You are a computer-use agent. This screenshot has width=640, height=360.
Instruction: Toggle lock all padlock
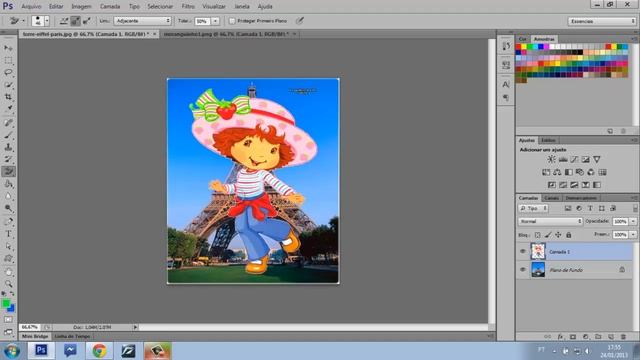[569, 235]
